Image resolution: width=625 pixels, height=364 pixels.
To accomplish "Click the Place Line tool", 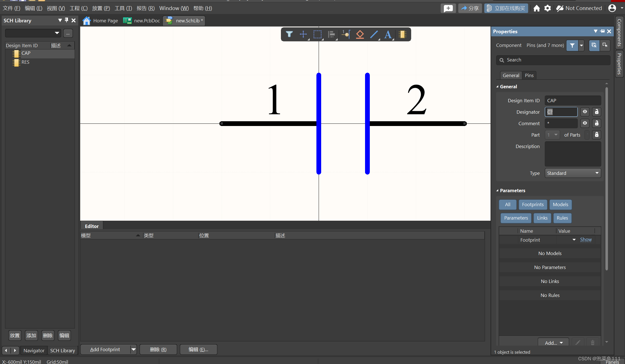I will 374,34.
